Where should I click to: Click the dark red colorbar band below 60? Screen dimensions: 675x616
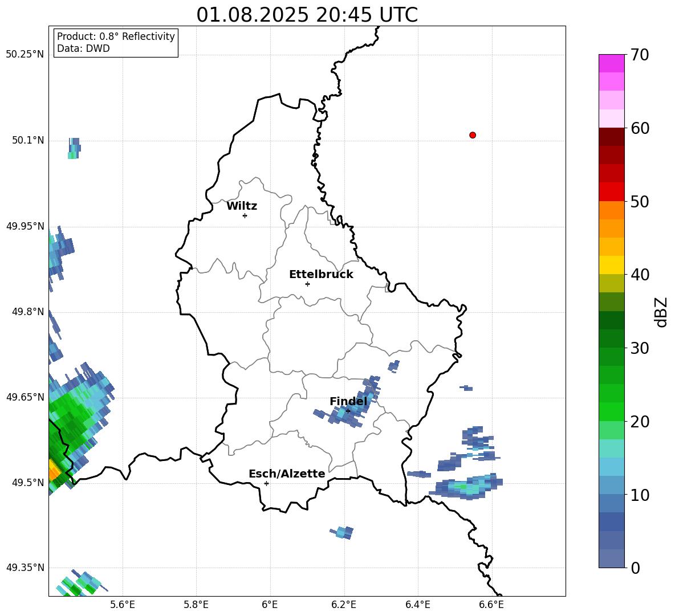[611, 137]
